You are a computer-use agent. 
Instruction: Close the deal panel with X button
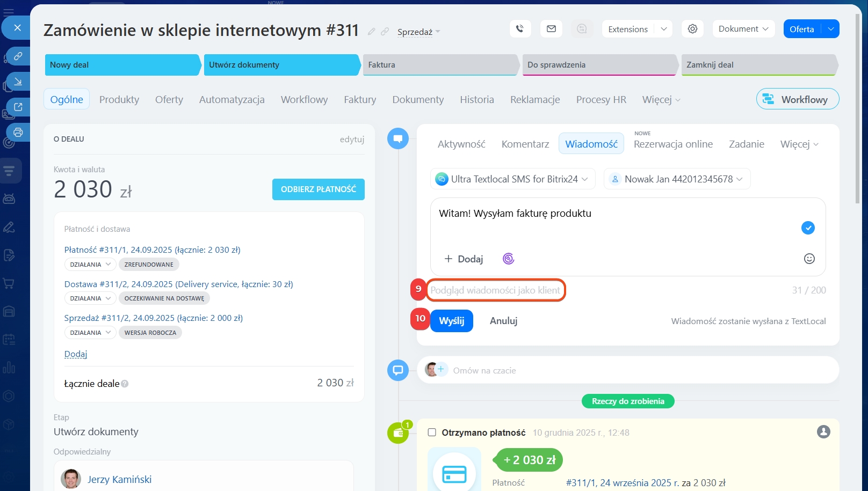(x=17, y=27)
